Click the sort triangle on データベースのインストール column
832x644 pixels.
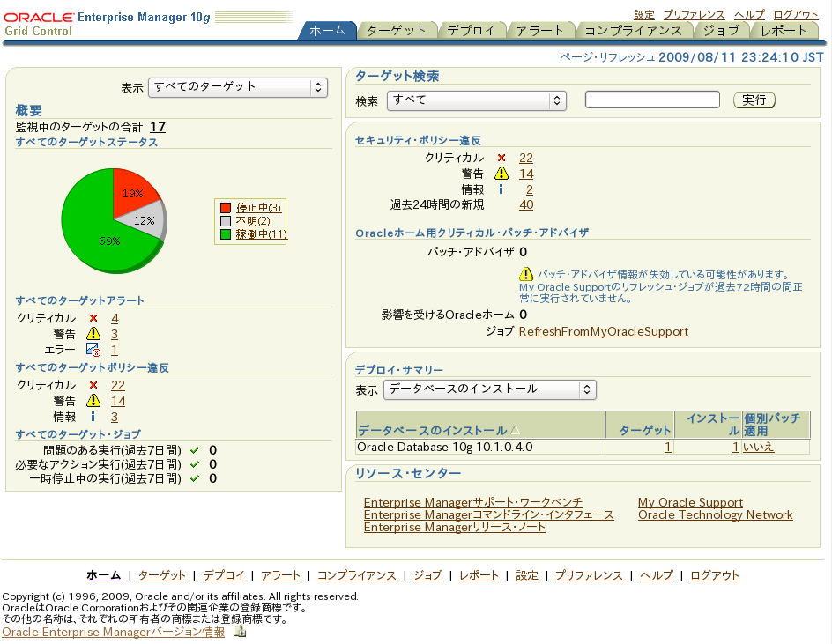coord(515,430)
